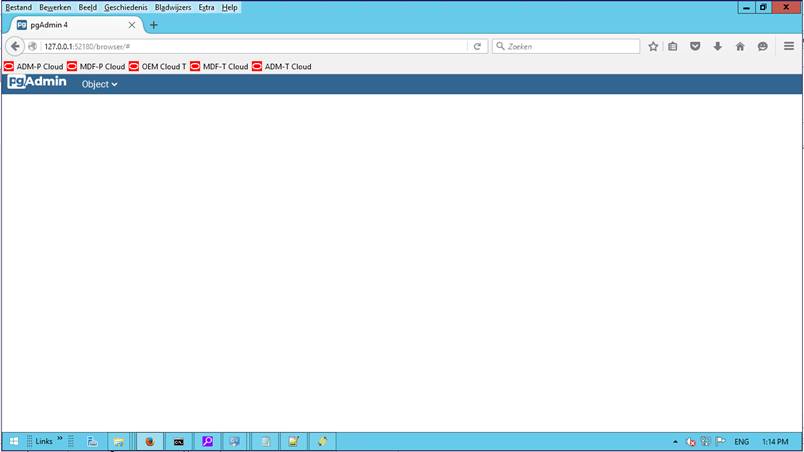The height and width of the screenshot is (452, 804).
Task: Open the Bestand menu
Action: tap(18, 7)
